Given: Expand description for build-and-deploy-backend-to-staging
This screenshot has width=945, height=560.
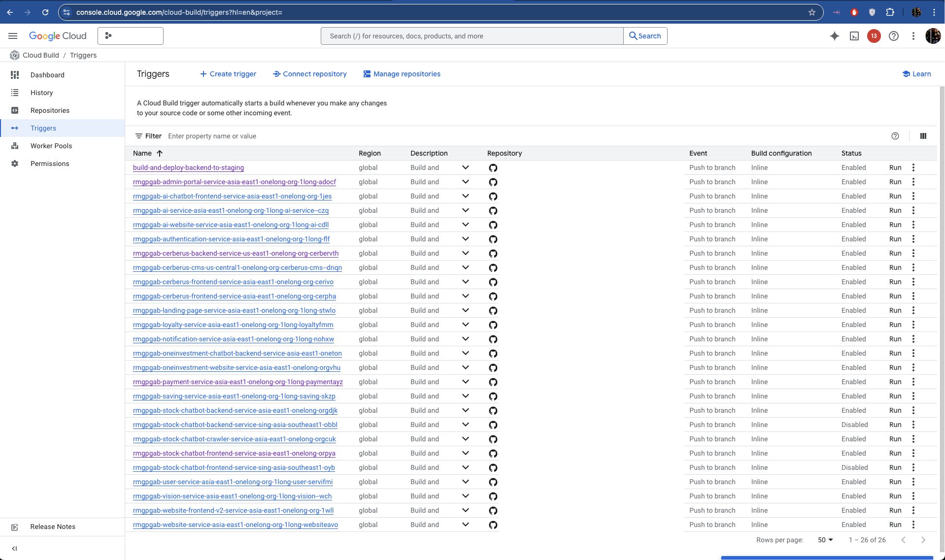Looking at the screenshot, I should click(465, 167).
